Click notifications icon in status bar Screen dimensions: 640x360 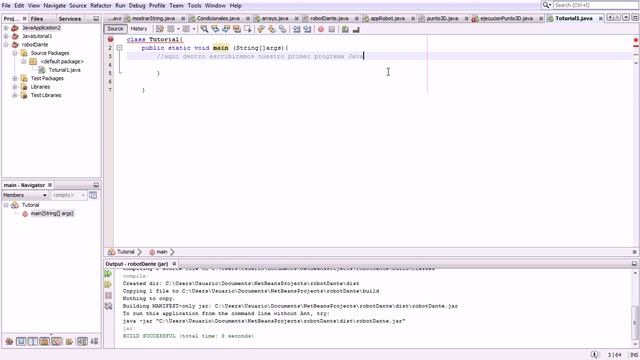594,355
